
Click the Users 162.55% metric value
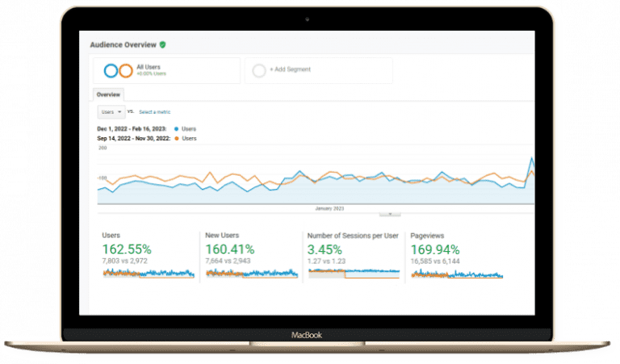127,249
